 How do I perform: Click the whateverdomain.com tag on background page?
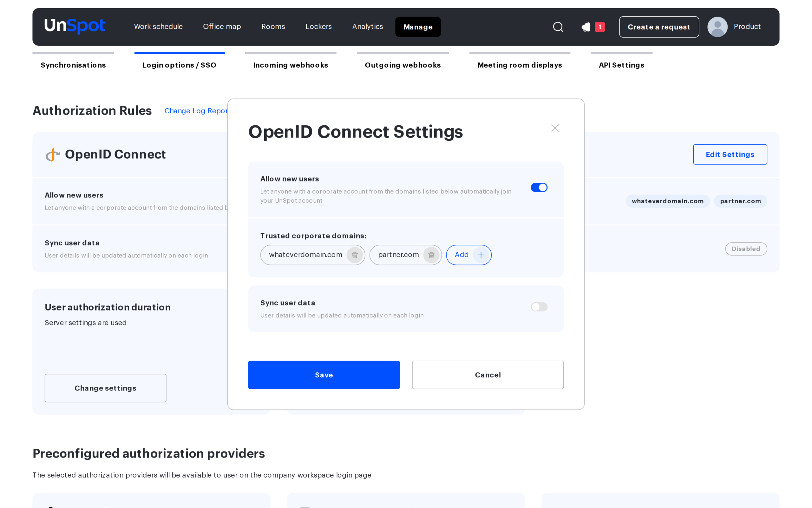click(667, 201)
